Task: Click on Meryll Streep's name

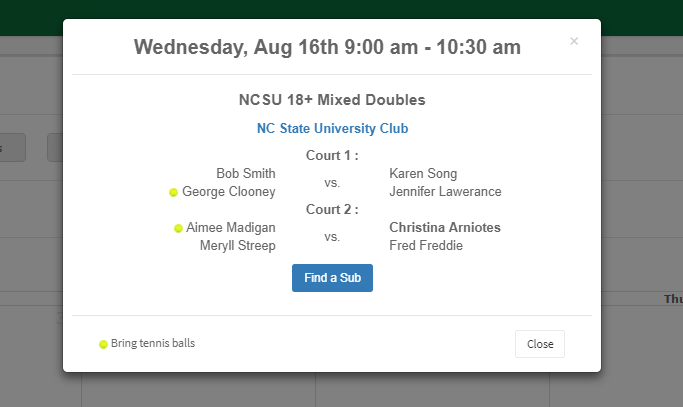Action: click(x=238, y=246)
